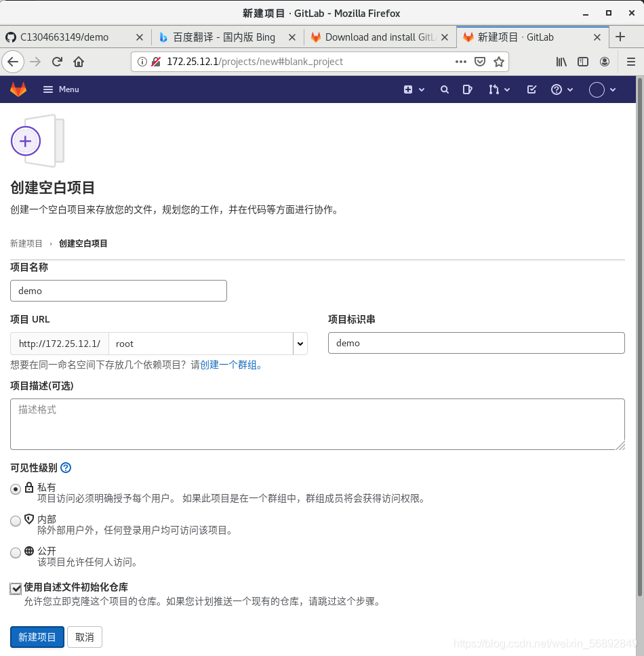Toggle 使用自述文件初始化仓库 checkbox
This screenshot has width=644, height=656.
click(x=16, y=588)
